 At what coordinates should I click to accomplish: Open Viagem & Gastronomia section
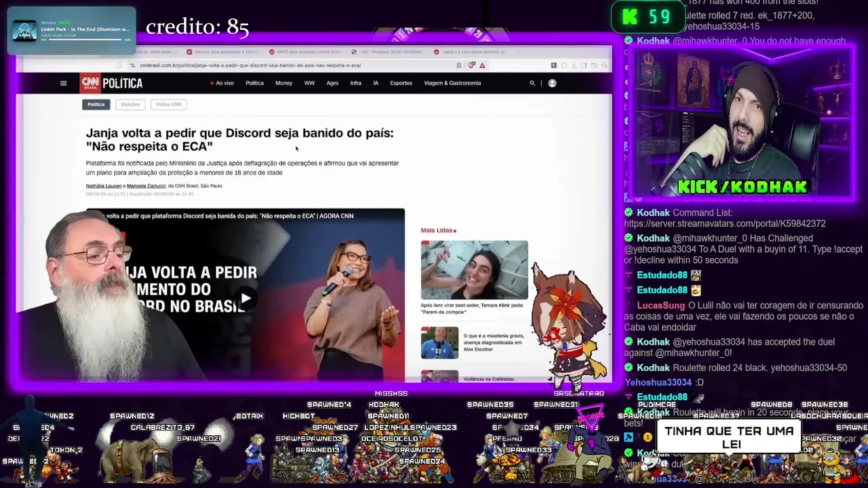click(x=452, y=83)
